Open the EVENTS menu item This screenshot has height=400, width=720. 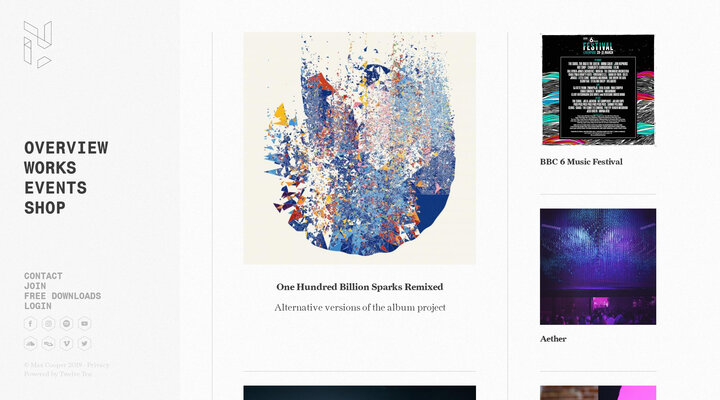[x=56, y=188]
